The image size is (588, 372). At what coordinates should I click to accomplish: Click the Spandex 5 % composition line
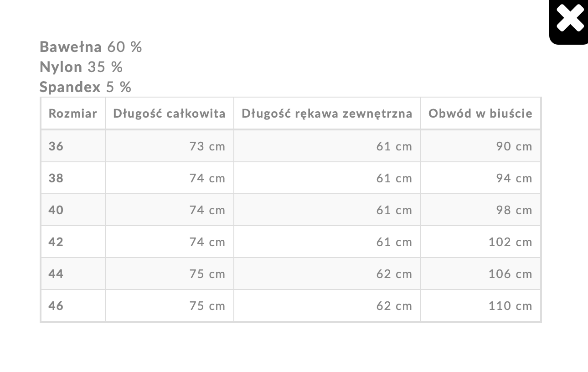[85, 87]
